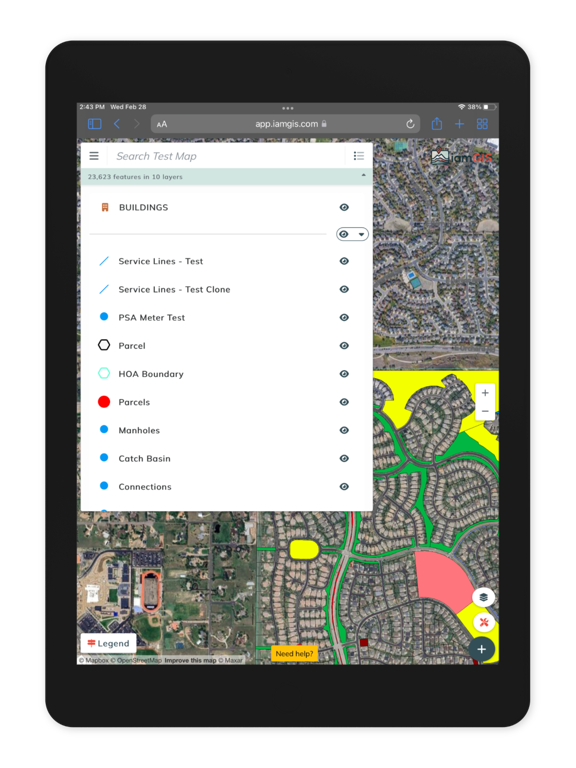Select the Manholes layer name
Image resolution: width=576 pixels, height=768 pixels.
pos(139,430)
